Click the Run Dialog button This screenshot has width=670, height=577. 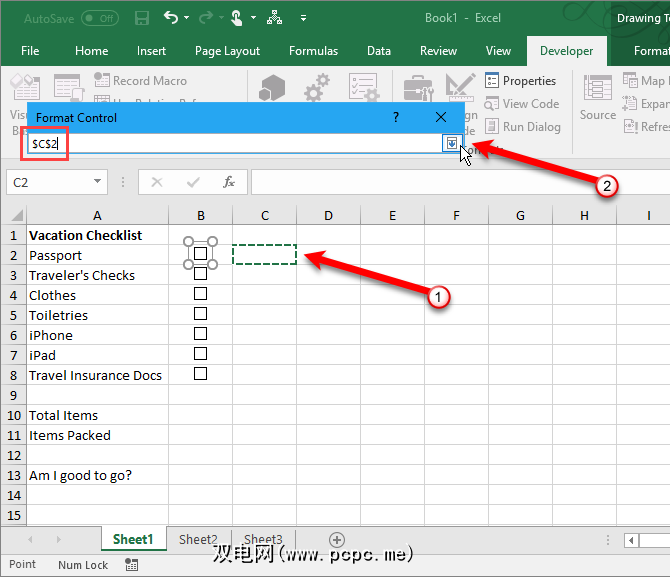[x=522, y=127]
